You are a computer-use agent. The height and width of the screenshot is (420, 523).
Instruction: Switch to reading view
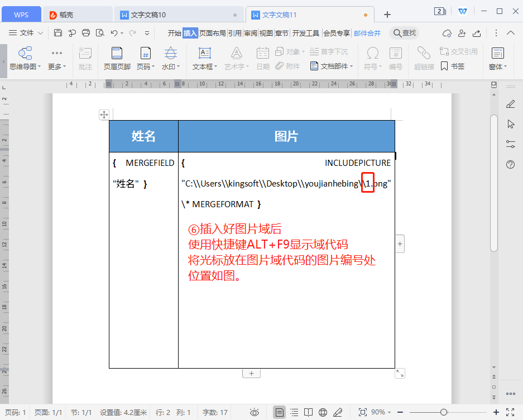pos(309,412)
